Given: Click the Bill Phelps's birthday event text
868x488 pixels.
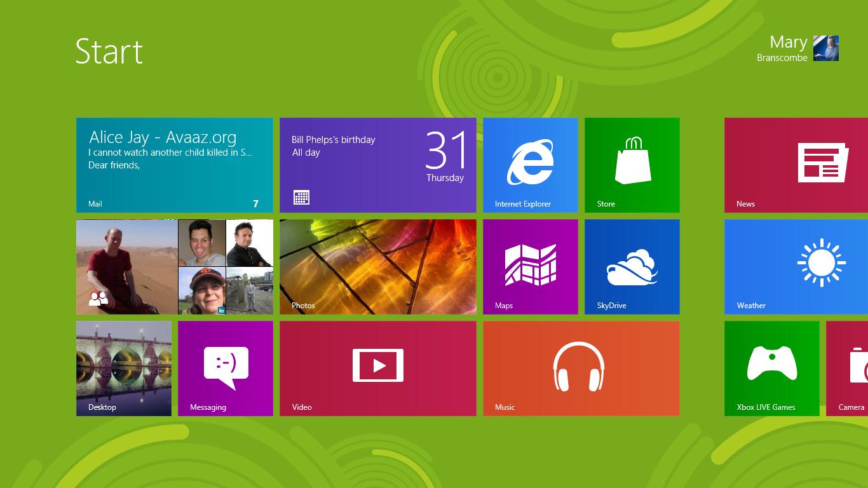Looking at the screenshot, I should (334, 140).
